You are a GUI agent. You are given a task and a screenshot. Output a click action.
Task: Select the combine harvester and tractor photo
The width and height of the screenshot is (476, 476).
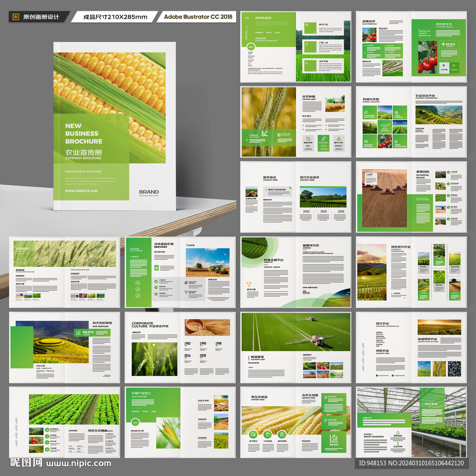(x=208, y=262)
